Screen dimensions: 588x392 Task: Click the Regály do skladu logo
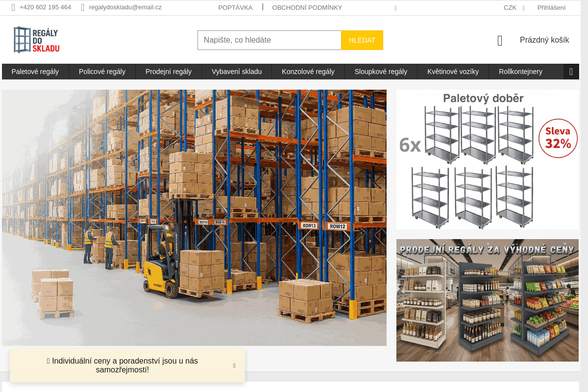[36, 40]
